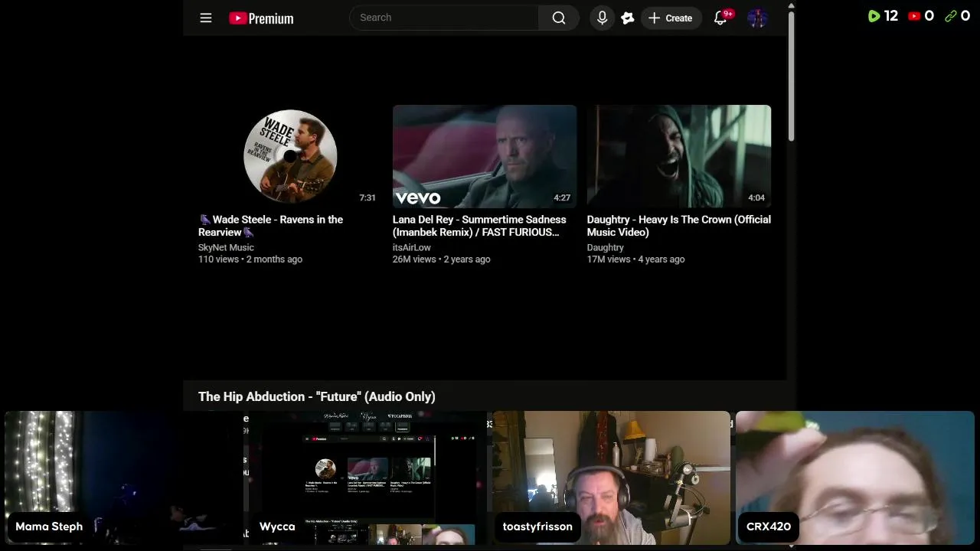This screenshot has height=551, width=980.
Task: Open the Daughtry Heavy Is The Crown thumbnail
Action: (679, 156)
